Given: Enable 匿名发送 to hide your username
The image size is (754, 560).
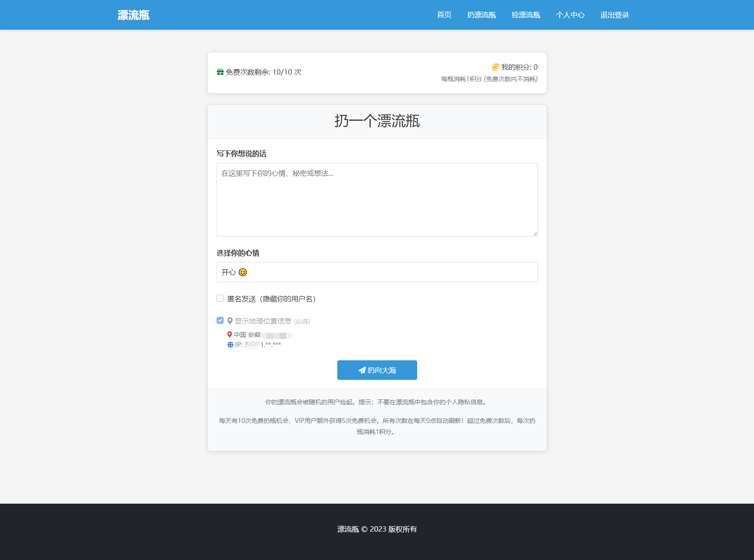Looking at the screenshot, I should pyautogui.click(x=220, y=298).
